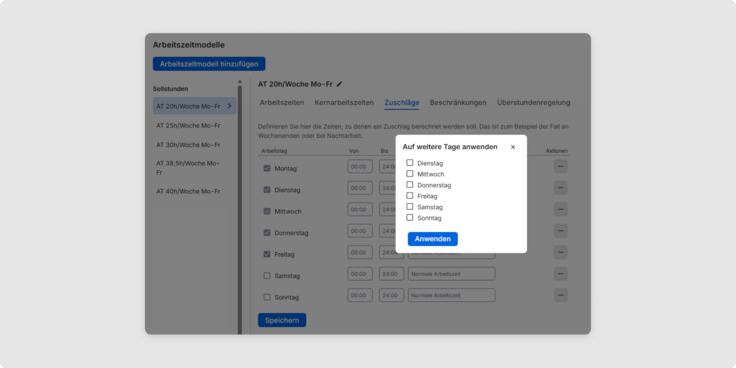Check the Sonntag workday checkbox in table
Image resolution: width=736 pixels, height=368 pixels.
coord(267,297)
